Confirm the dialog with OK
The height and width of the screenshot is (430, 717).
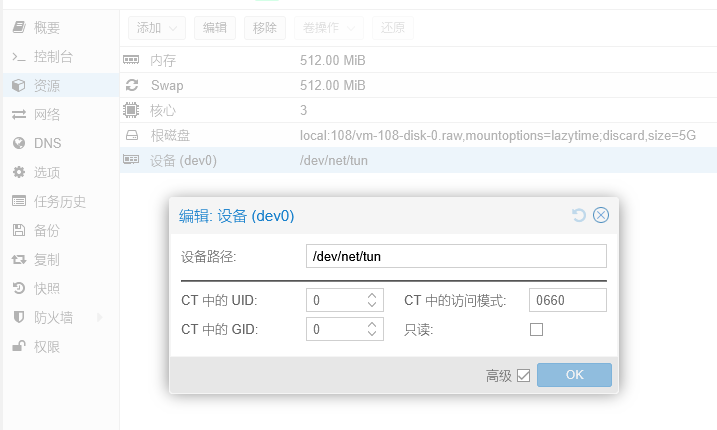click(x=574, y=375)
